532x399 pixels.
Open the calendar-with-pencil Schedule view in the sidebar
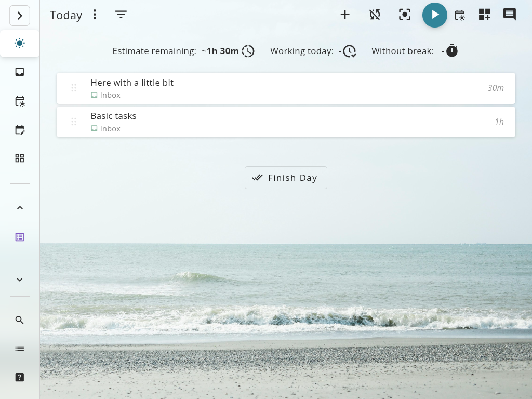pyautogui.click(x=20, y=130)
